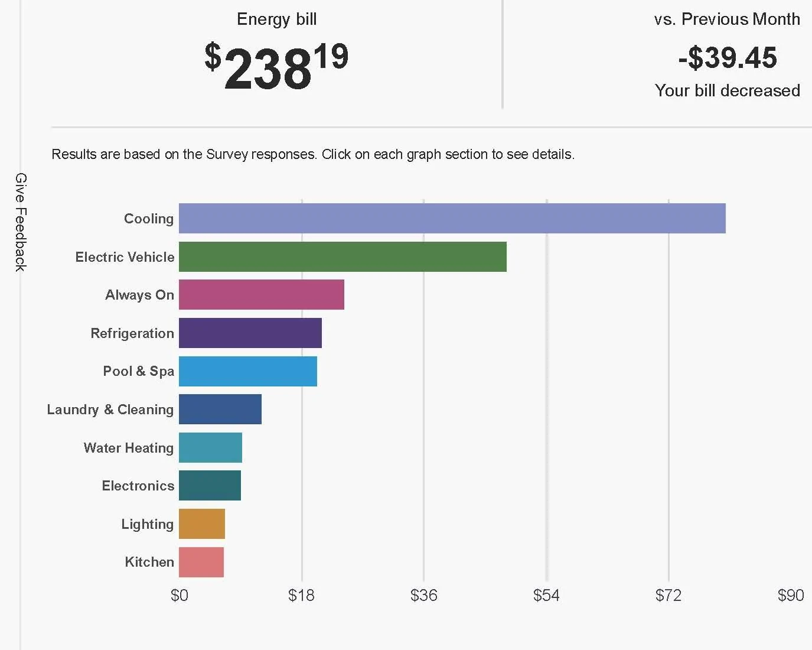Click the Electric Vehicle label
The width and height of the screenshot is (812, 650).
tap(125, 257)
